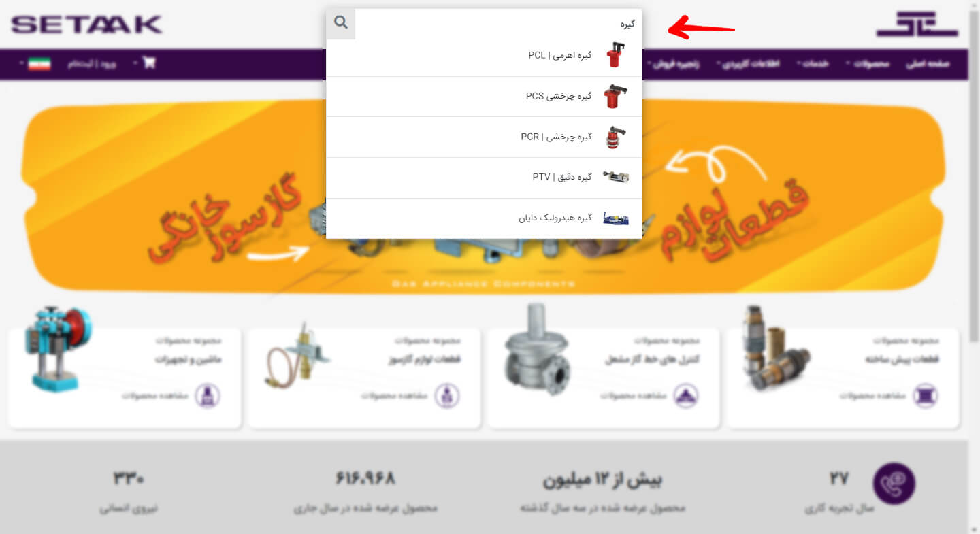The width and height of the screenshot is (980, 534).
Task: Select گیره دقیق | PTV suggestion
Action: pyautogui.click(x=484, y=178)
